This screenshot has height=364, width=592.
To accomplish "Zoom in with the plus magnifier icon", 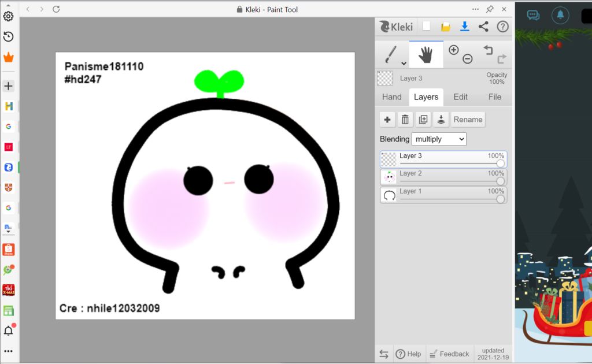I will (x=453, y=50).
